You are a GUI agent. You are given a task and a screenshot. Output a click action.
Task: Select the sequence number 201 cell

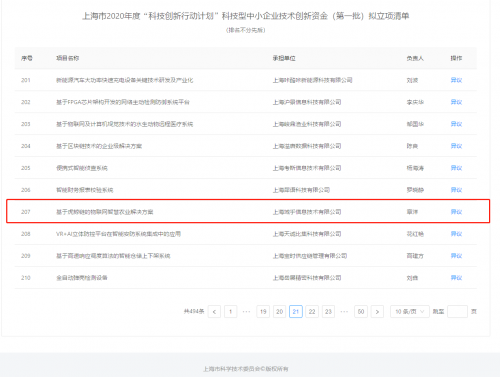(x=26, y=80)
